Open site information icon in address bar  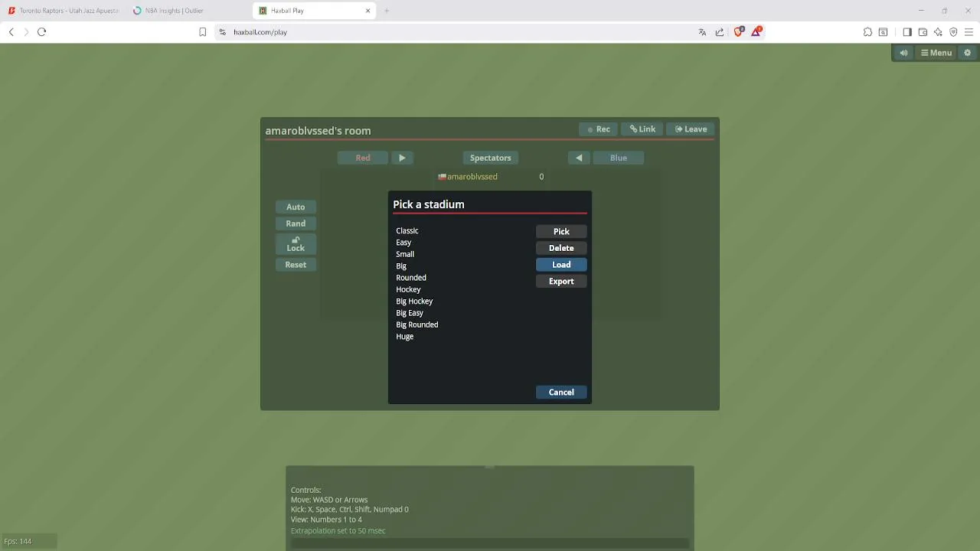tap(223, 32)
